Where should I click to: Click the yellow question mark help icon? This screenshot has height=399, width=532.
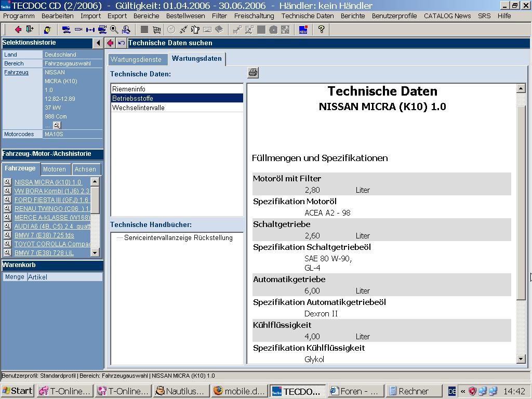321,30
